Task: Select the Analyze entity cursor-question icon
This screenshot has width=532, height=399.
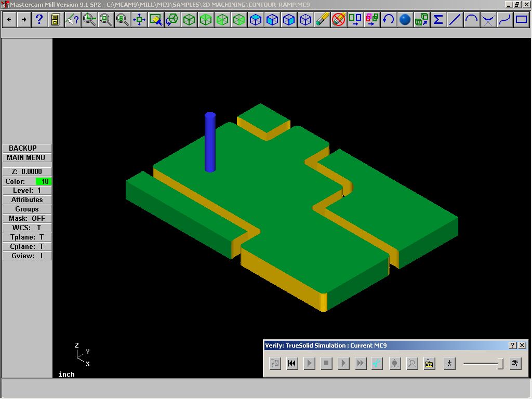Action: (x=72, y=20)
